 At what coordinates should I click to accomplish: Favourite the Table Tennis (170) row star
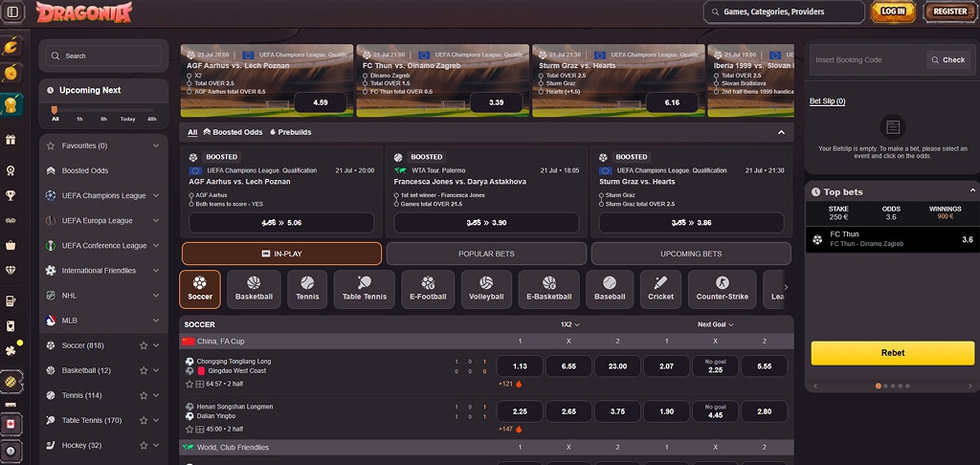tap(144, 421)
